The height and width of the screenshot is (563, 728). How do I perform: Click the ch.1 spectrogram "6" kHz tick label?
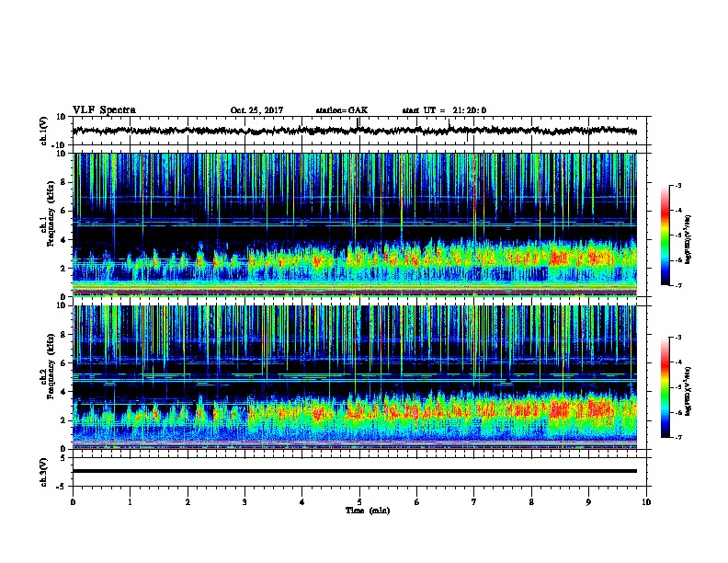[63, 212]
